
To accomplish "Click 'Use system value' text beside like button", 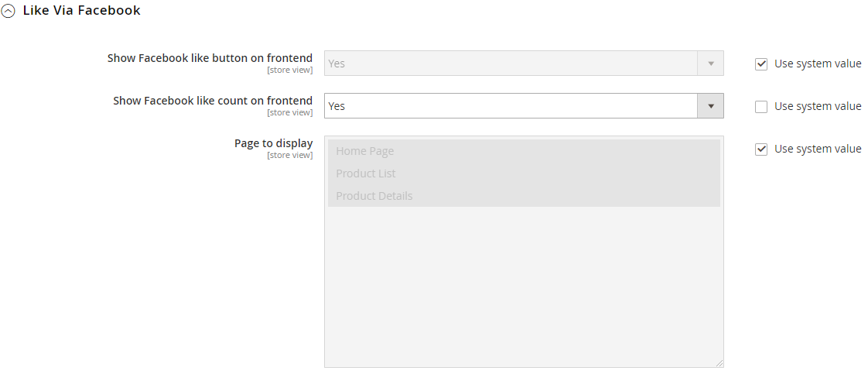I will 818,64.
